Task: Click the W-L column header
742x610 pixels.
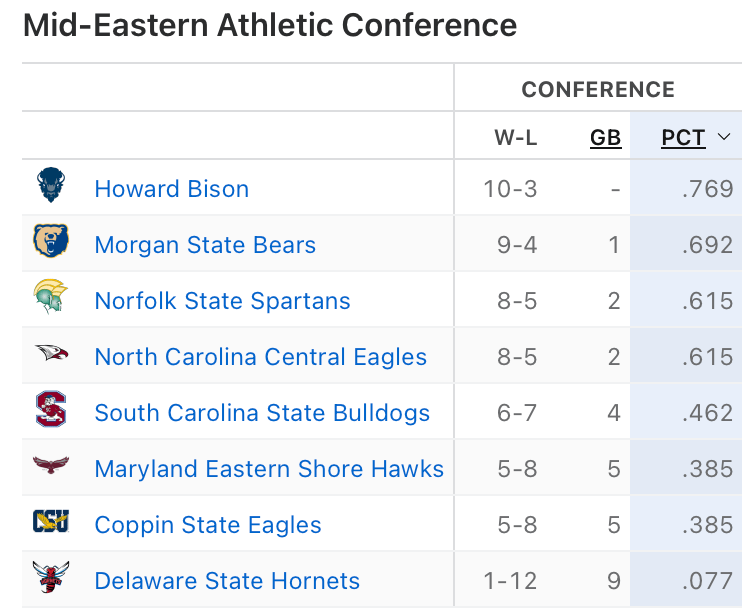Action: [516, 138]
